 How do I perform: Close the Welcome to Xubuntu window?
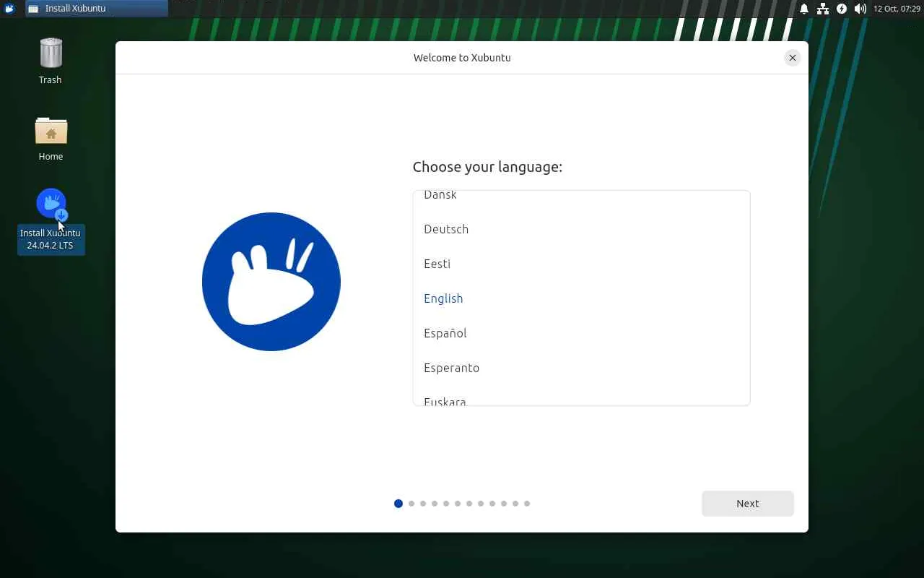pos(793,58)
